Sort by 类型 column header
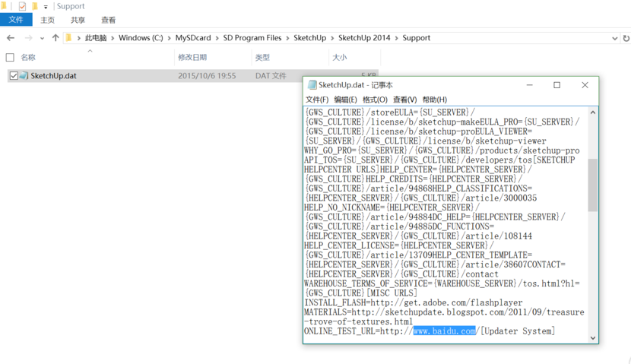This screenshot has width=631, height=364. click(x=262, y=58)
